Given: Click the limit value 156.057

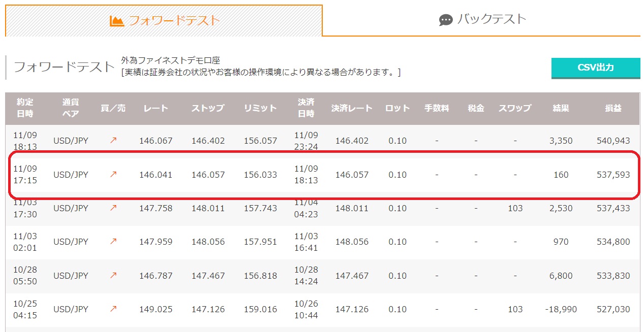Looking at the screenshot, I should tap(260, 141).
